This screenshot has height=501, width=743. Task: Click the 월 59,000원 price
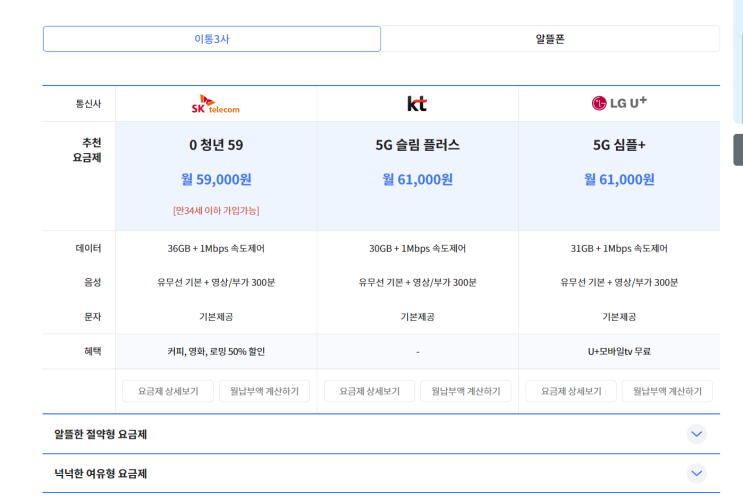point(216,180)
